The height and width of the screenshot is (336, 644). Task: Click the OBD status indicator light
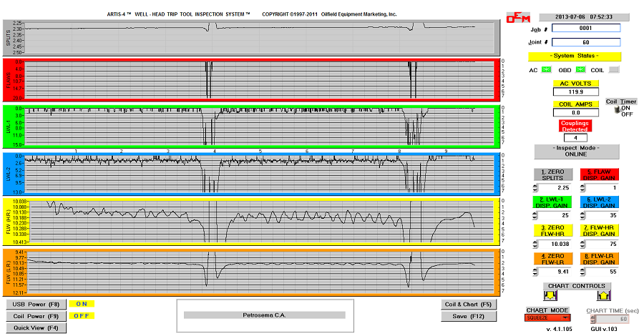point(580,70)
